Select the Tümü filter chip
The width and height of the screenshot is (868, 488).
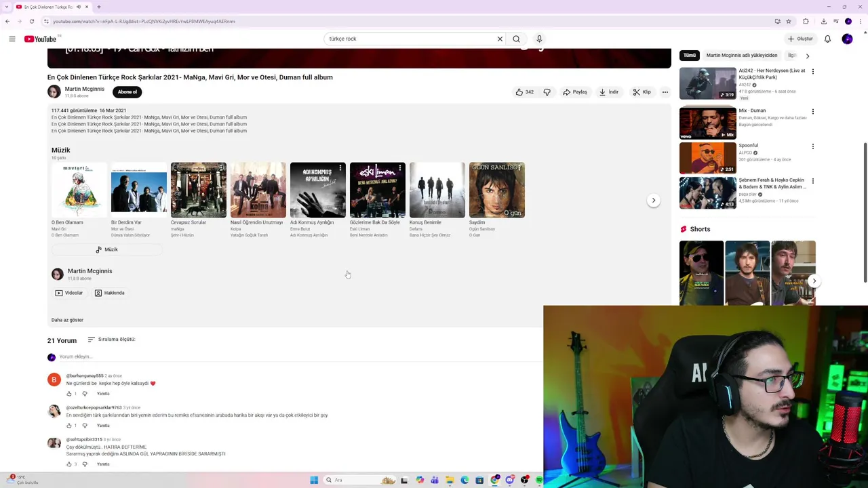[x=690, y=56]
